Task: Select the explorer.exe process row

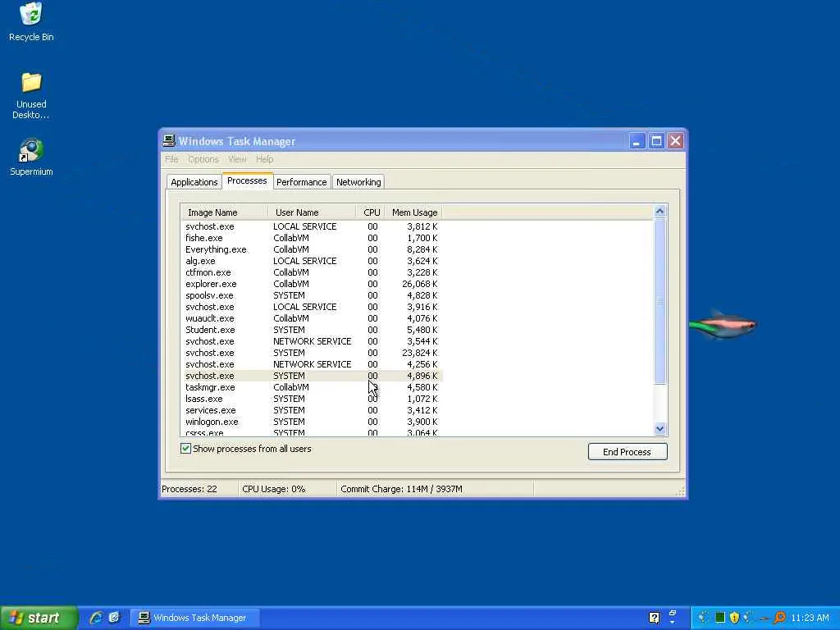Action: (x=312, y=284)
